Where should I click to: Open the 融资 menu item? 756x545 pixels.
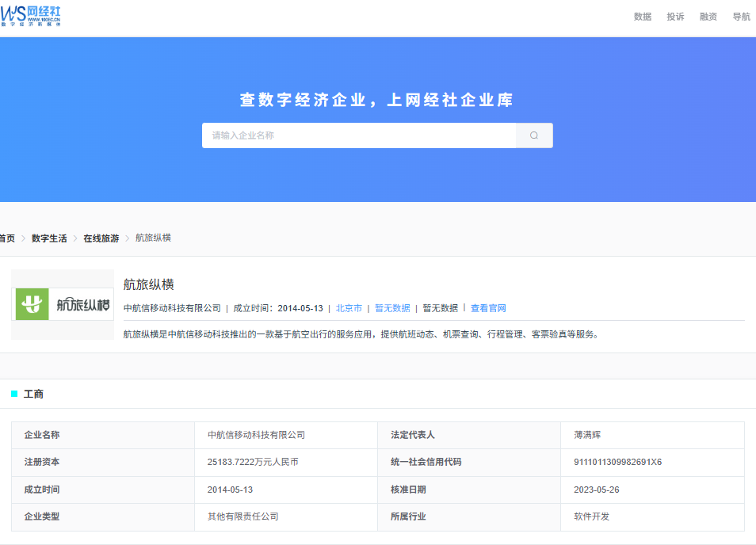click(708, 17)
